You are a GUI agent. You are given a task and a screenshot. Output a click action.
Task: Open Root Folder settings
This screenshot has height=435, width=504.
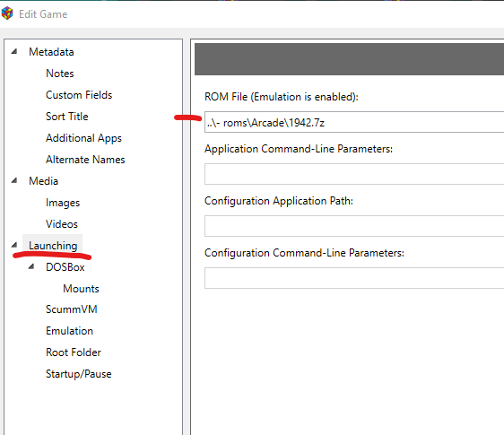coord(74,352)
